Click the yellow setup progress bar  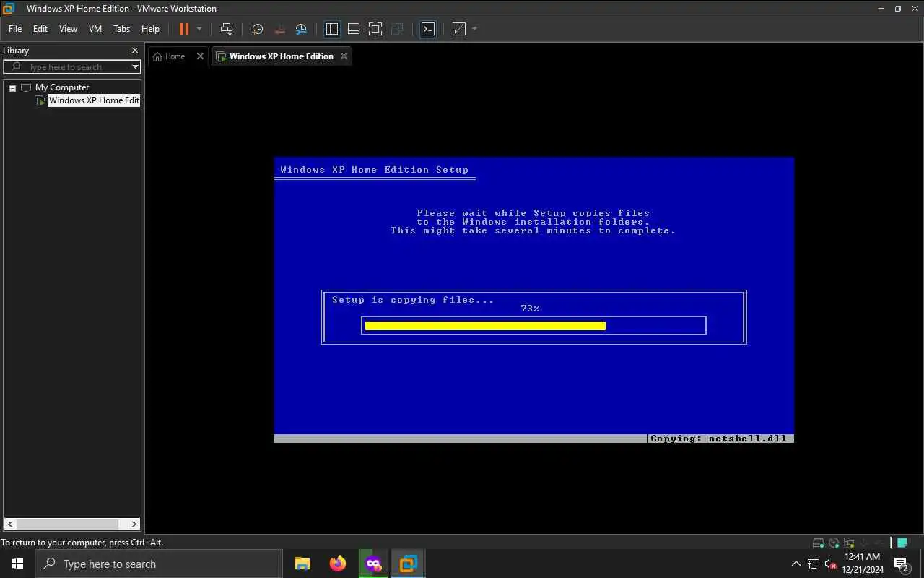pyautogui.click(x=485, y=326)
